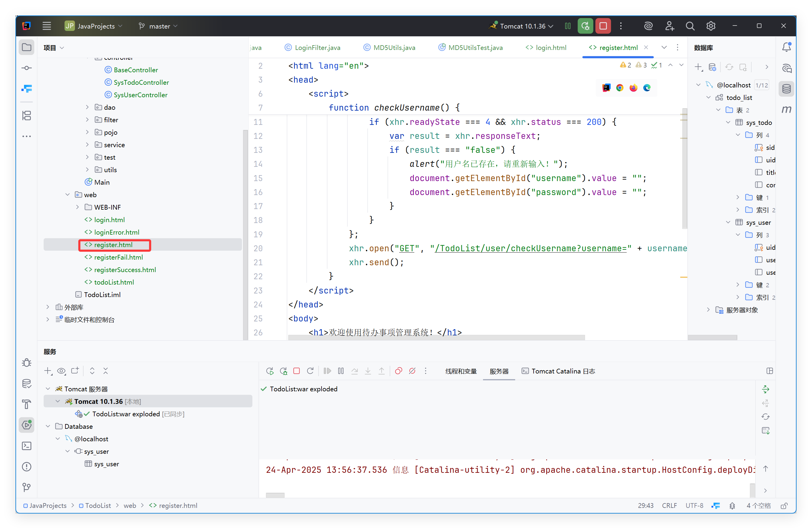812x529 pixels.
Task: Open the Project tool window icon
Action: (x=26, y=47)
